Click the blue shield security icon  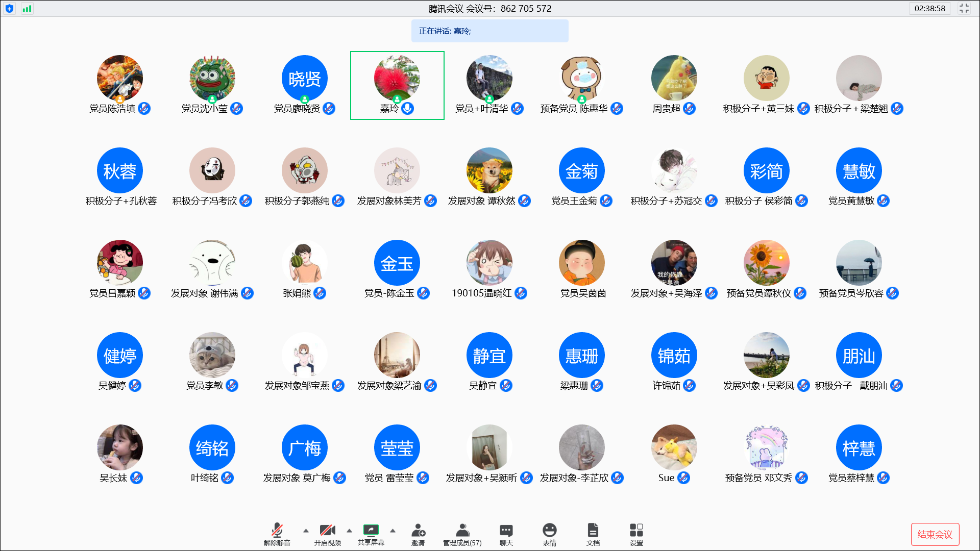pyautogui.click(x=9, y=8)
